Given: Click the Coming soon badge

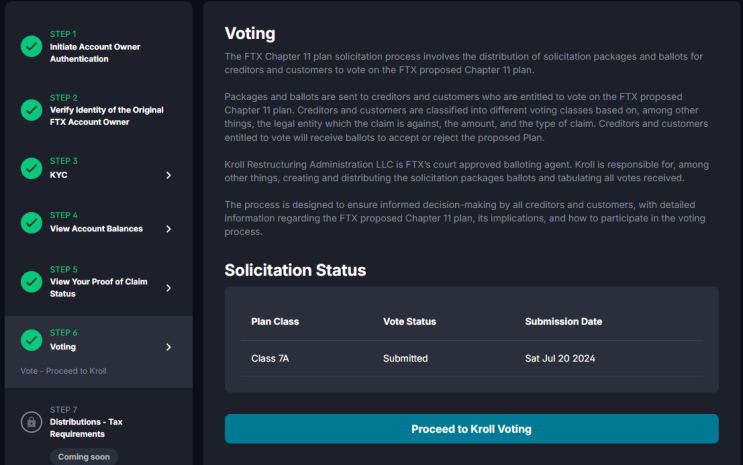Looking at the screenshot, I should 83,457.
